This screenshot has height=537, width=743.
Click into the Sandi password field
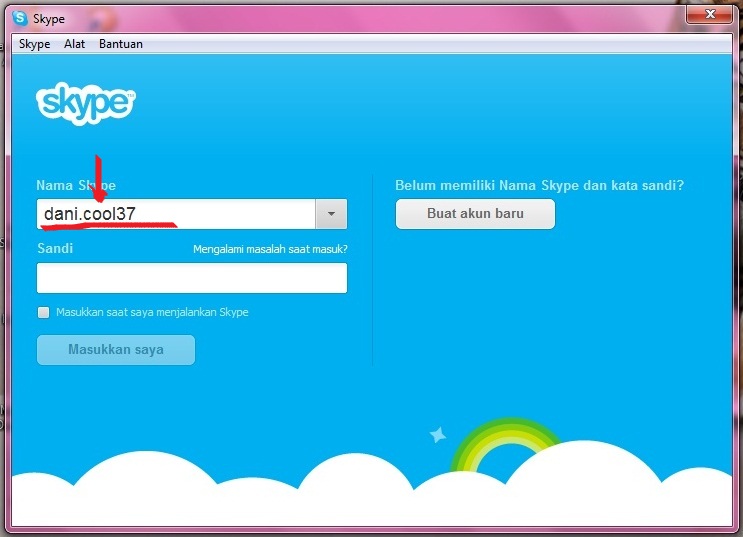[192, 278]
